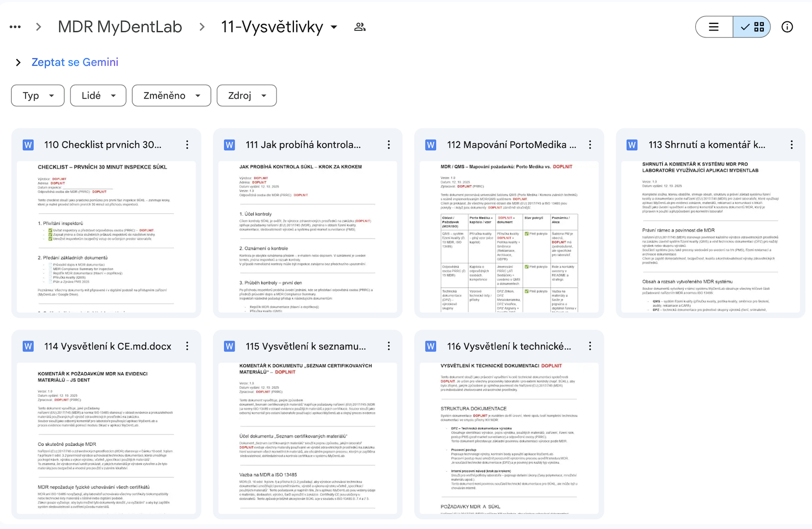Navigate to MDR MyDentLab breadcrumb folder
The height and width of the screenshot is (529, 812).
(120, 27)
